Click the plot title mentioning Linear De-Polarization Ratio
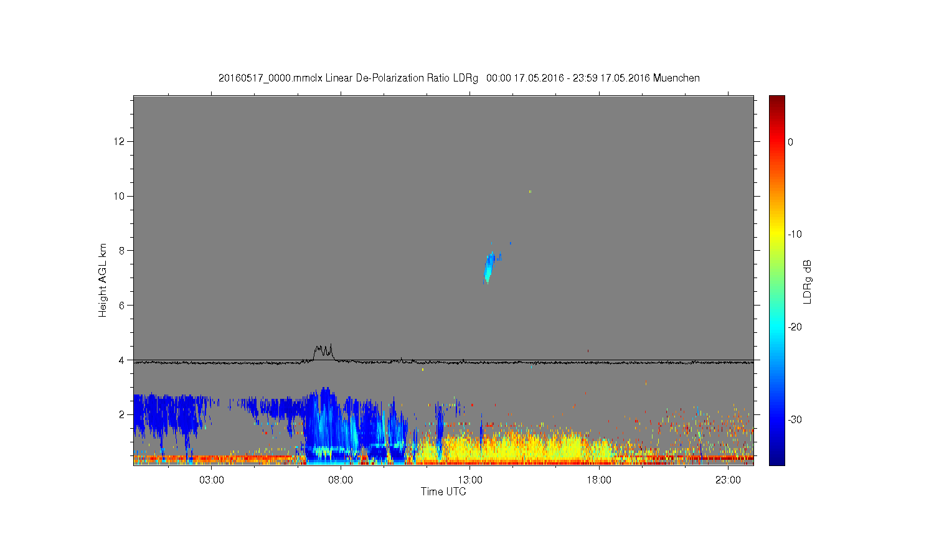The width and height of the screenshot is (934, 560). 459,78
